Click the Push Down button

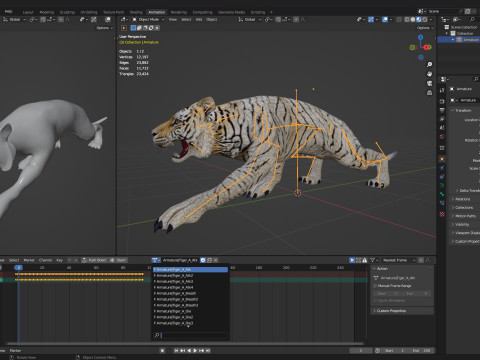coord(94,260)
